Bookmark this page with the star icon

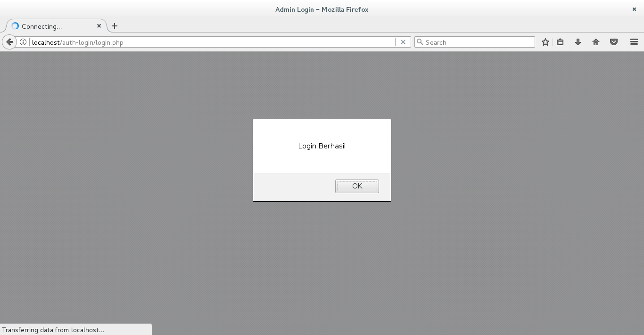tap(545, 42)
